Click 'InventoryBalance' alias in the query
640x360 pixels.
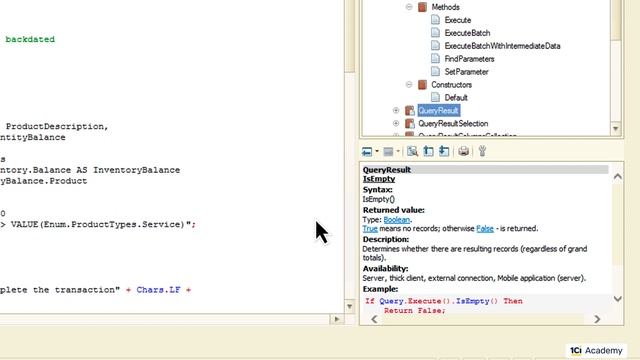136,170
